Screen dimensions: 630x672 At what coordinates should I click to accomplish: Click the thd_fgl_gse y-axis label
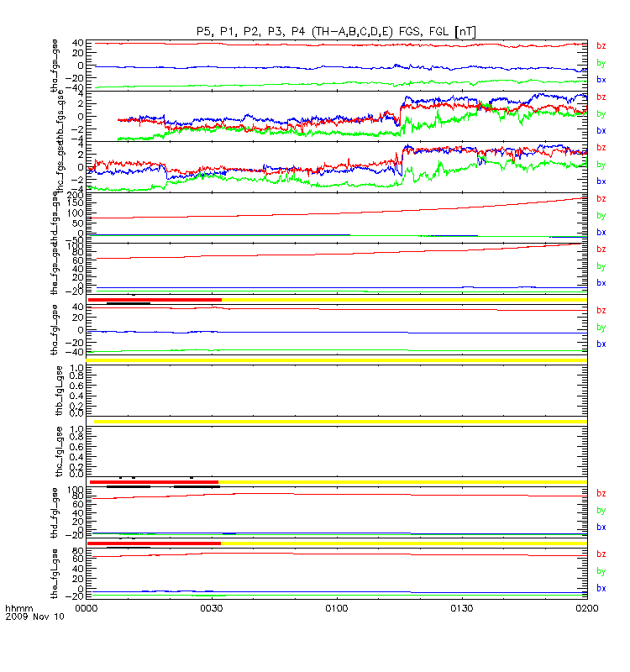(x=55, y=512)
